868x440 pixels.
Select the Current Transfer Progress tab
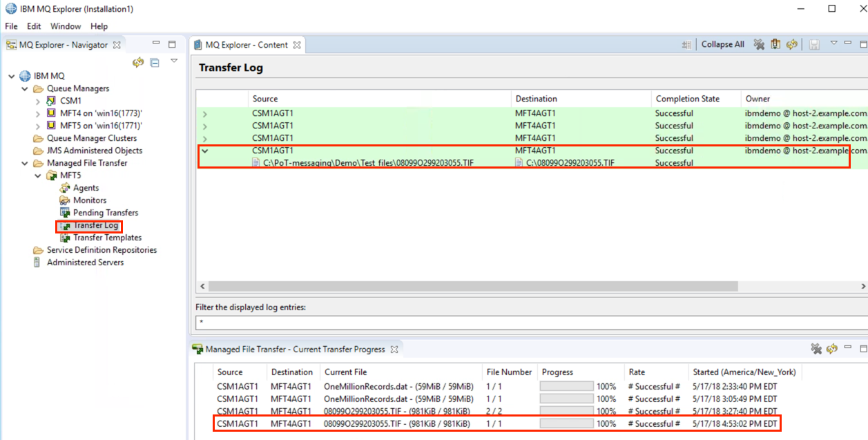point(295,350)
